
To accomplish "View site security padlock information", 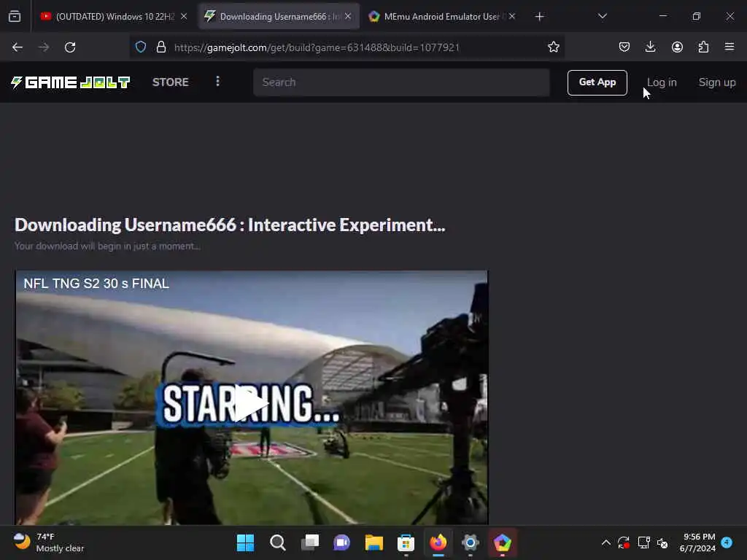I will click(161, 47).
